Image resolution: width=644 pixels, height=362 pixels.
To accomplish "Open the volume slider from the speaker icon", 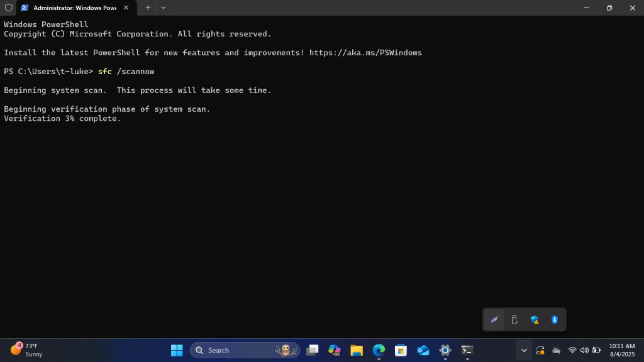I will tap(584, 350).
